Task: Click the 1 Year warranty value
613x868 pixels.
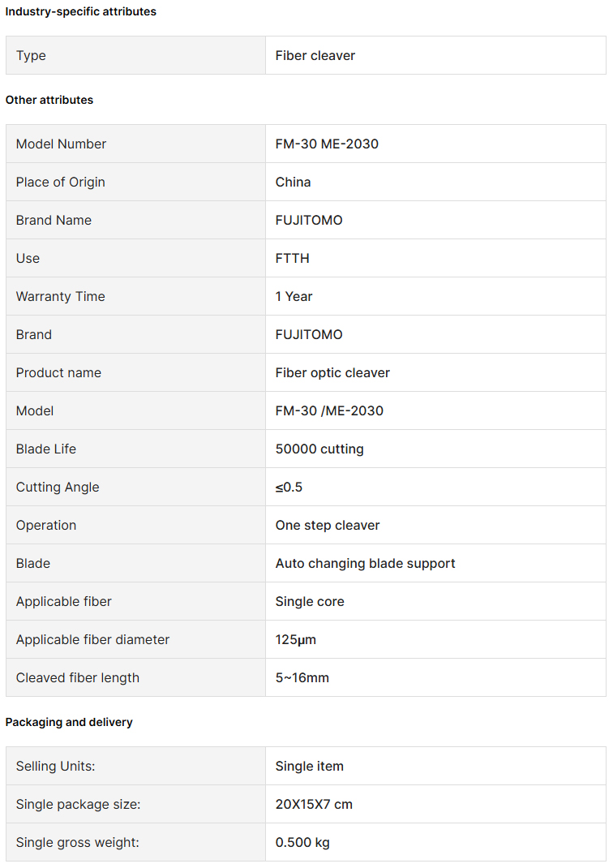Action: click(x=294, y=296)
